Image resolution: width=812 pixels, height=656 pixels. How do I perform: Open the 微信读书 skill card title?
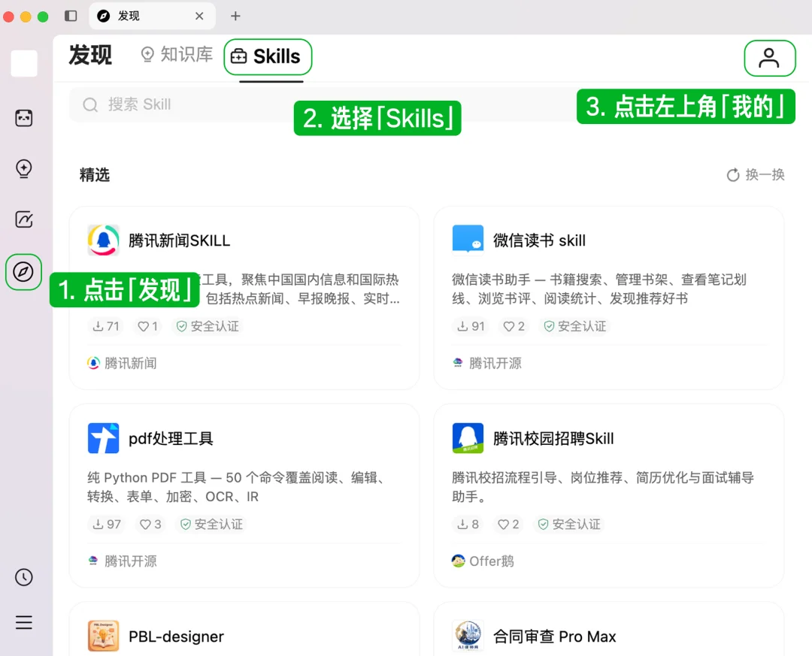539,240
